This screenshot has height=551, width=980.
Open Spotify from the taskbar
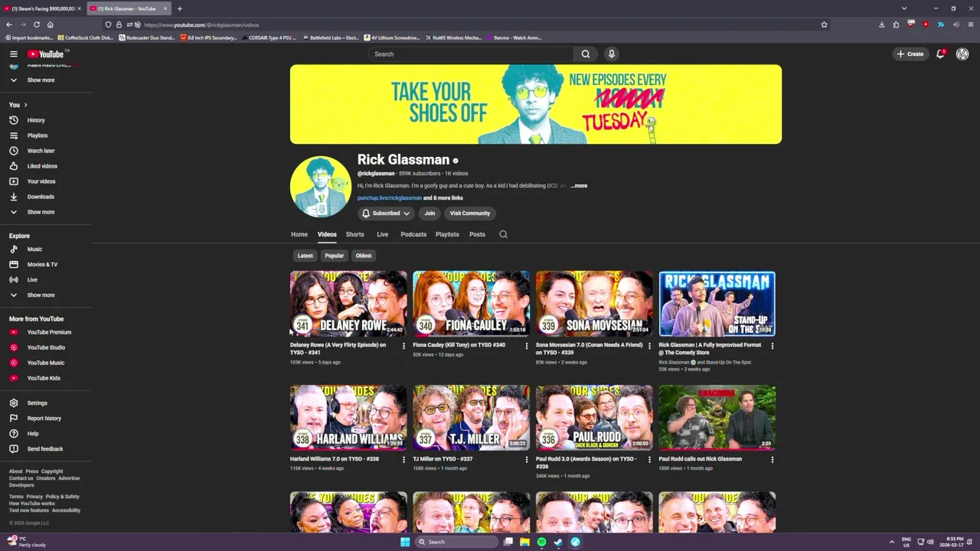pyautogui.click(x=541, y=542)
